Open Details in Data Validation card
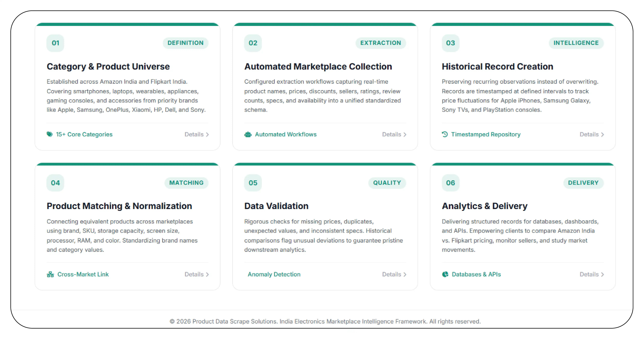This screenshot has width=644, height=339. tap(394, 274)
